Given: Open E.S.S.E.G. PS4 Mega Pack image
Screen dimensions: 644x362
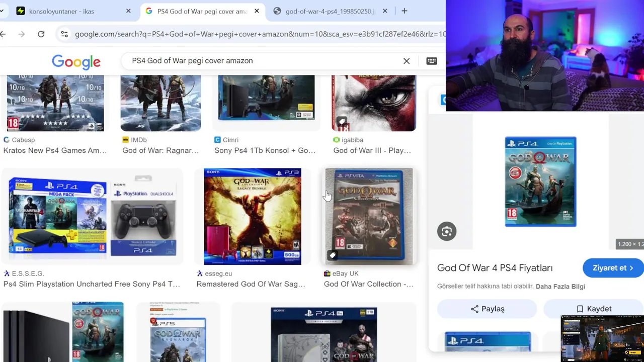Looking at the screenshot, I should tap(93, 217).
